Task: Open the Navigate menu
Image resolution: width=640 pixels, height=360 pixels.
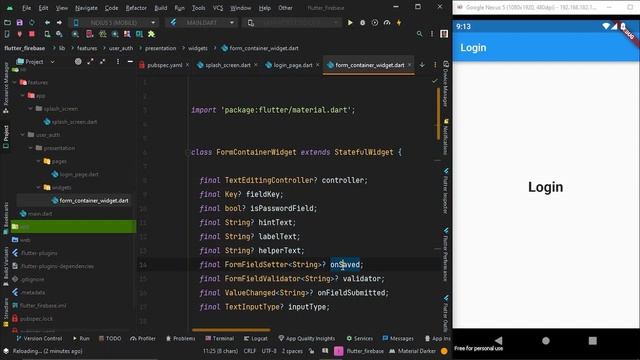Action: pos(86,8)
